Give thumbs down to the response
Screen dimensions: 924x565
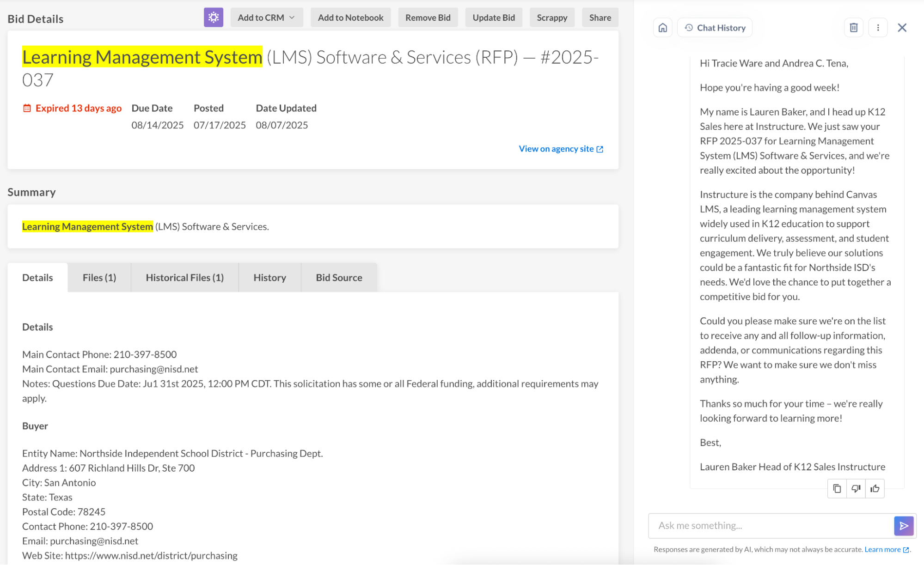(856, 488)
